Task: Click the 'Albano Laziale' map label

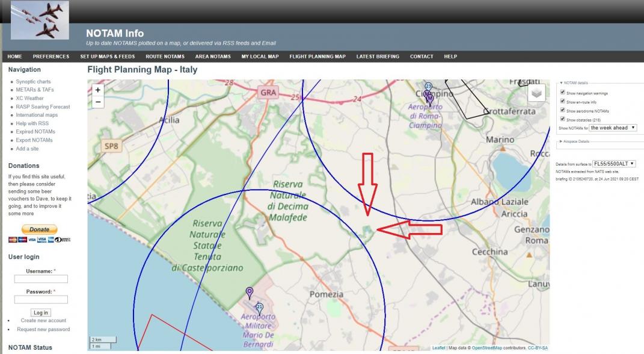Action: (x=500, y=202)
